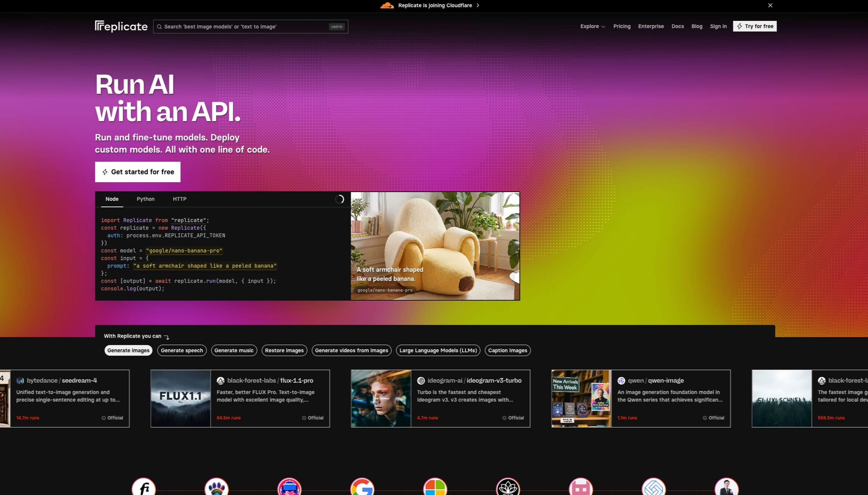
Task: Click Official badge on seedream-4 card
Action: [112, 418]
